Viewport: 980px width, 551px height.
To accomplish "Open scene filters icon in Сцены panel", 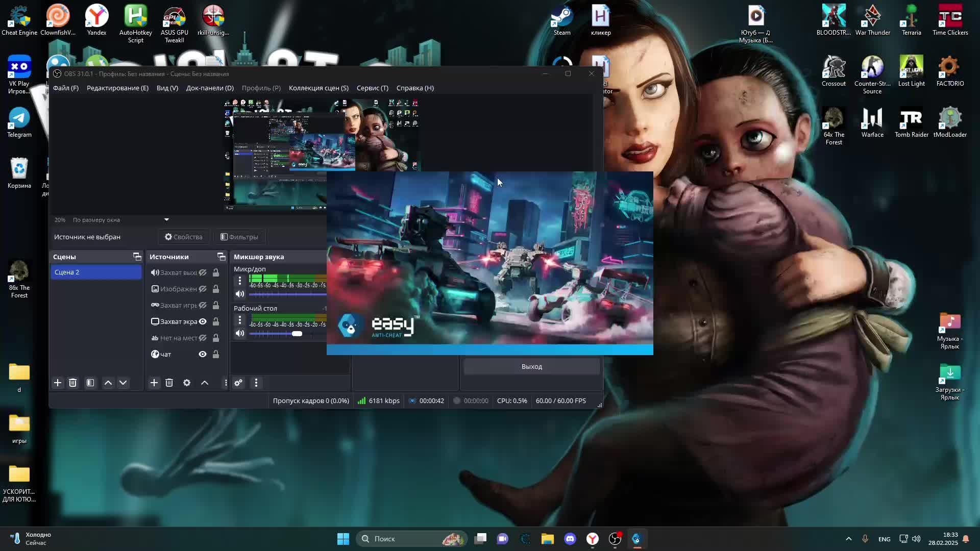I will [90, 383].
